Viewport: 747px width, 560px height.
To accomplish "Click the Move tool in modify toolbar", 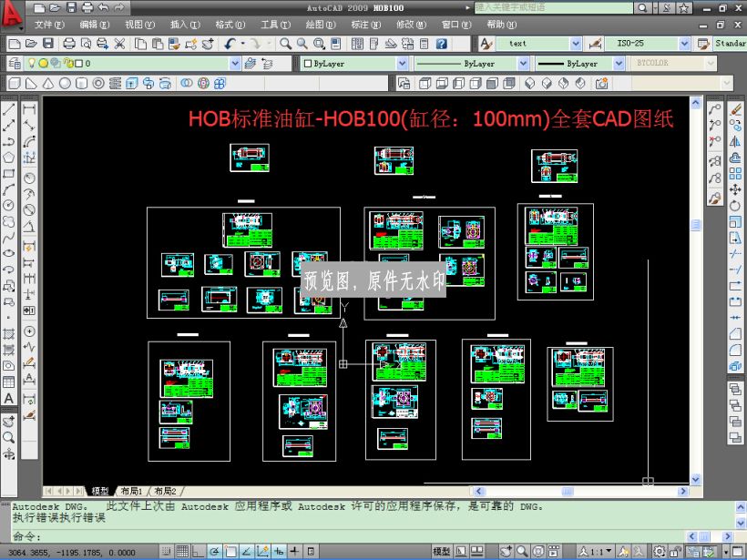I will [735, 189].
